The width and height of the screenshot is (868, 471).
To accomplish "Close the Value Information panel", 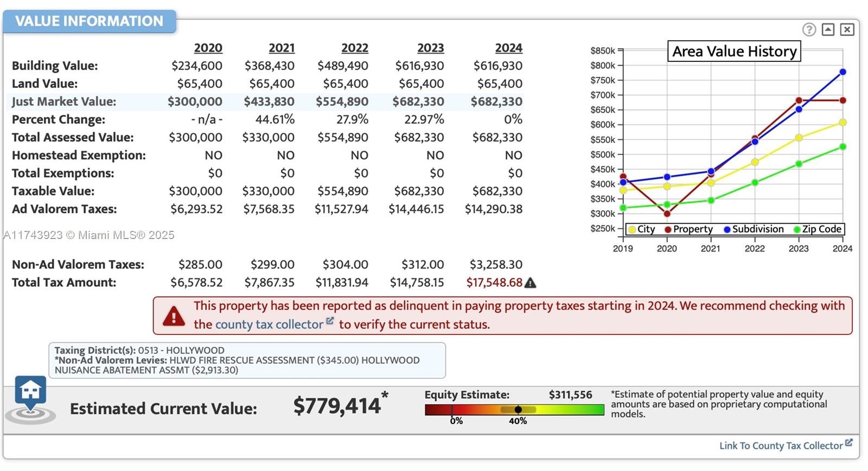I will click(847, 29).
